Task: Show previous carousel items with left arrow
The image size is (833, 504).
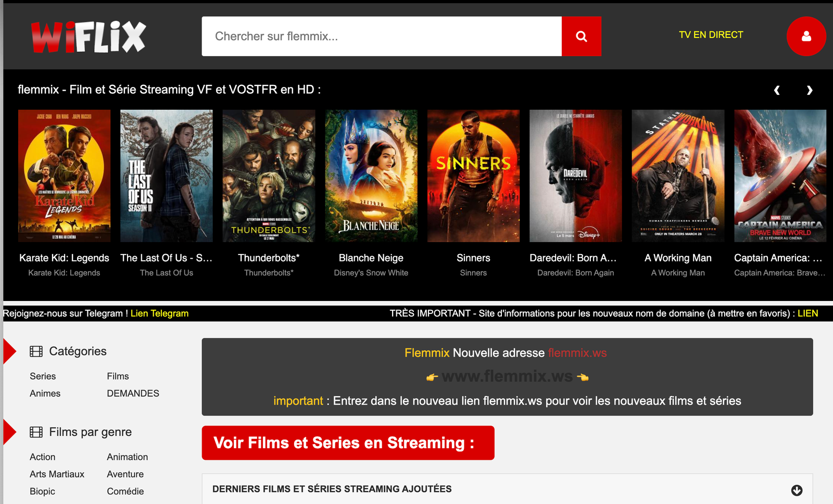Action: pyautogui.click(x=777, y=90)
